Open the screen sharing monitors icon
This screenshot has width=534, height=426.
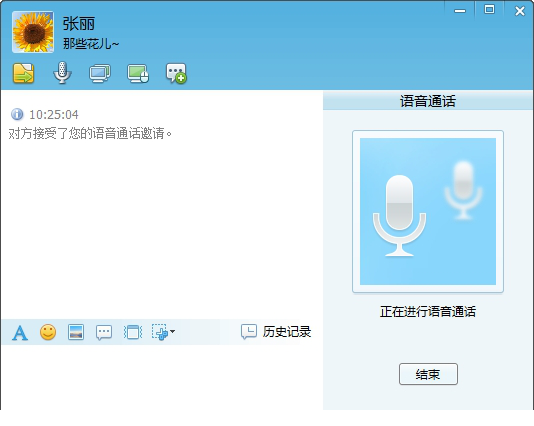[x=100, y=73]
